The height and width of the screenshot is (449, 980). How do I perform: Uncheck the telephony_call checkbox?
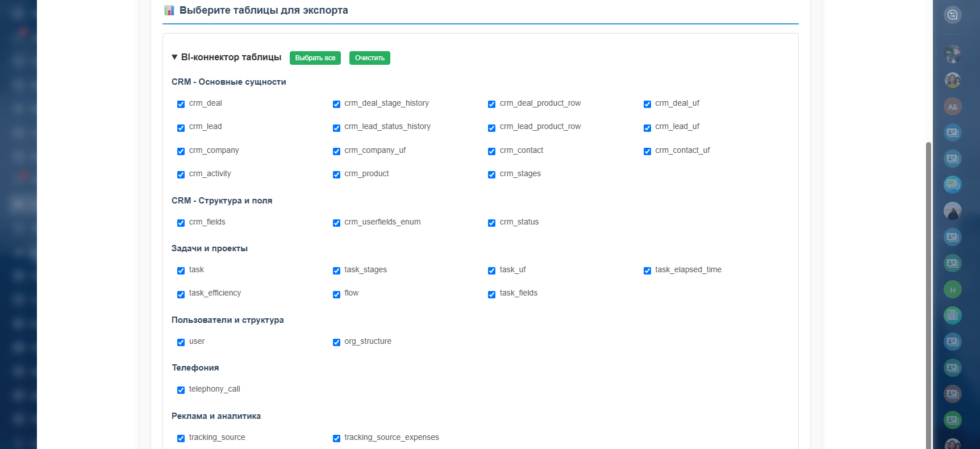181,390
